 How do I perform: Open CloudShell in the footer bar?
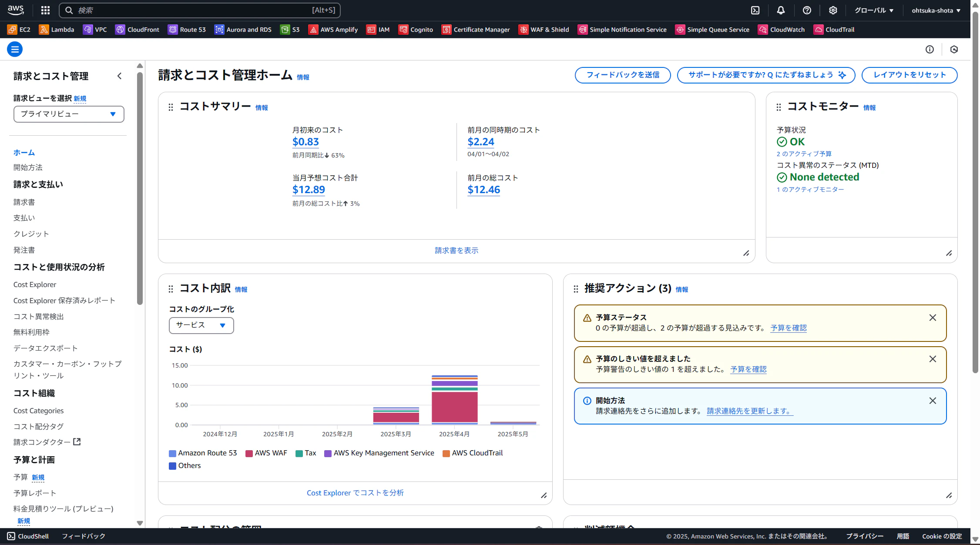point(28,536)
